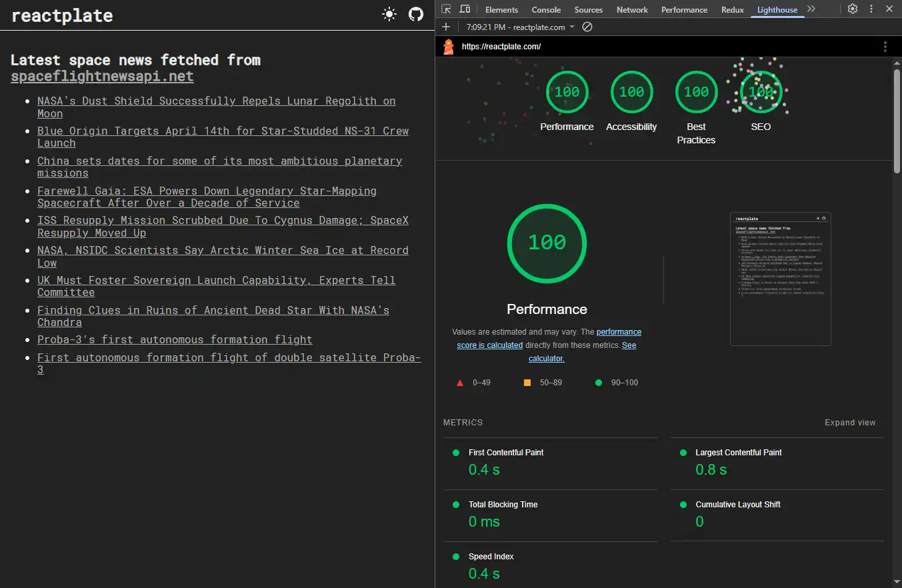This screenshot has width=902, height=588.
Task: Open the spaceflightnewsapi.net link
Action: click(x=102, y=76)
